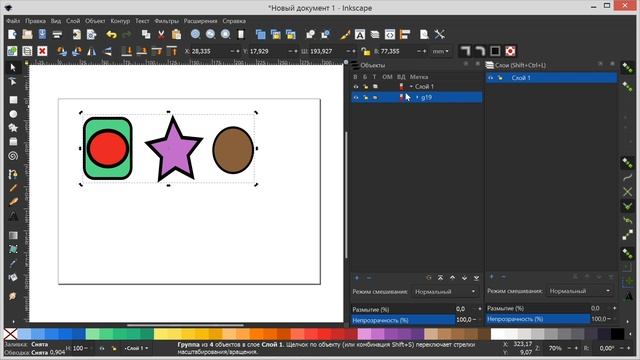This screenshot has width=640, height=360.
Task: Click the Paste clipboard icon
Action: (x=176, y=34)
